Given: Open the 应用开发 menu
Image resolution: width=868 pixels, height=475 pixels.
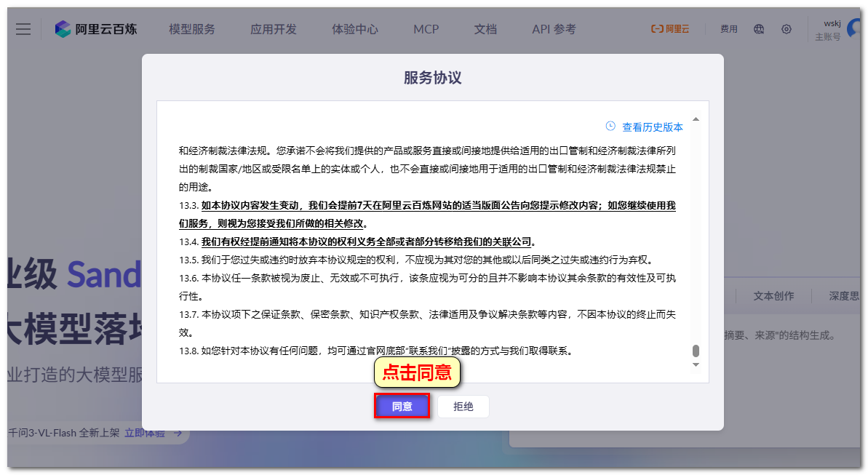Looking at the screenshot, I should click(274, 29).
